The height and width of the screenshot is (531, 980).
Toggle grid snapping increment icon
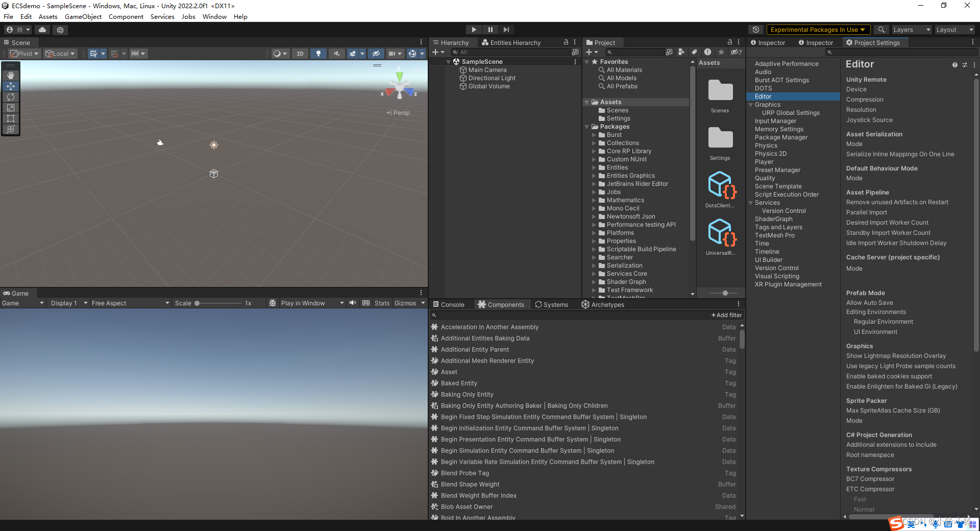pyautogui.click(x=114, y=53)
